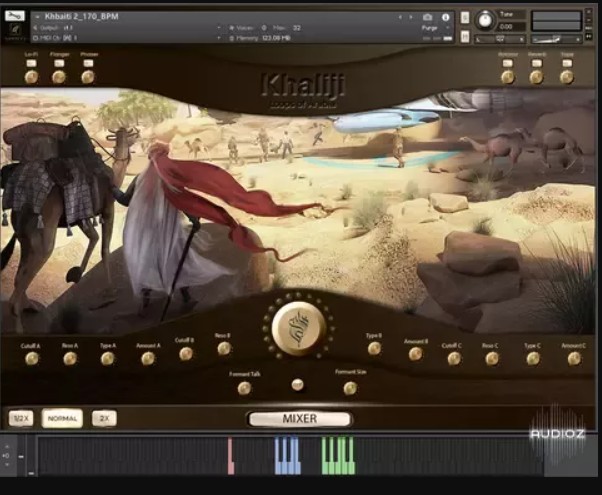The image size is (602, 495).
Task: Click the Amount C knob
Action: tap(573, 358)
